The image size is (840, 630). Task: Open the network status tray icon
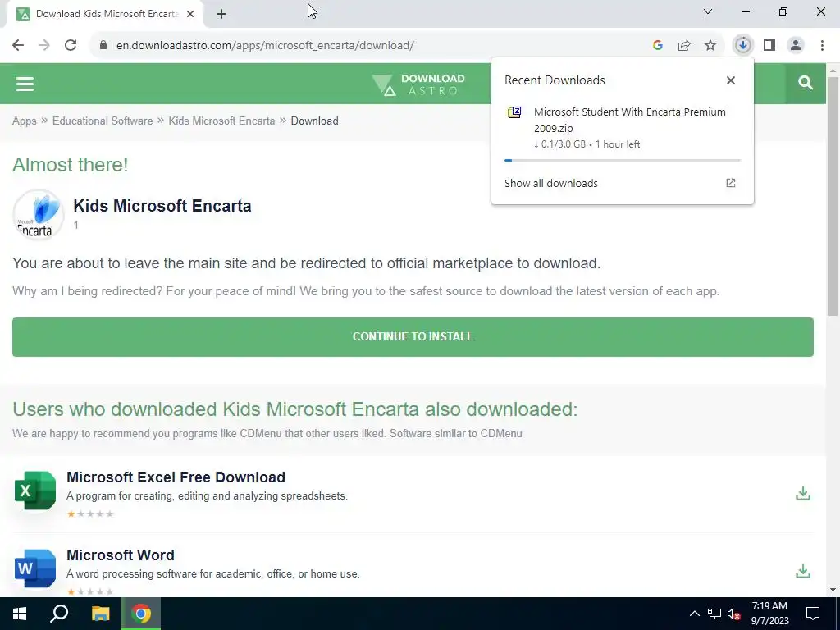tap(714, 614)
